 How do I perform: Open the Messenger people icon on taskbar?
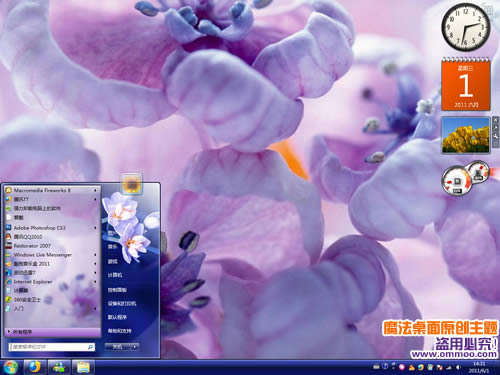tap(59, 367)
